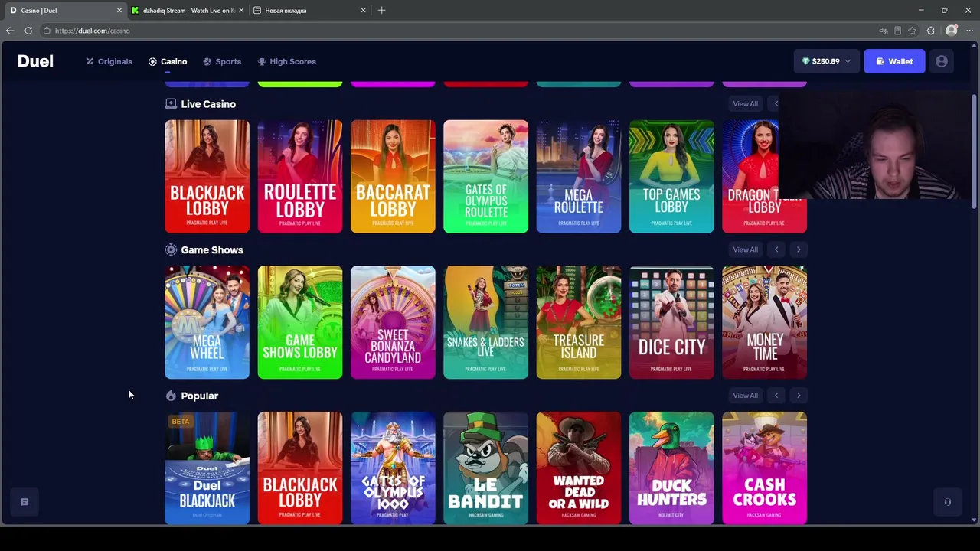Open the reader view icon in the address bar
This screenshot has height=551, width=980.
[x=898, y=31]
